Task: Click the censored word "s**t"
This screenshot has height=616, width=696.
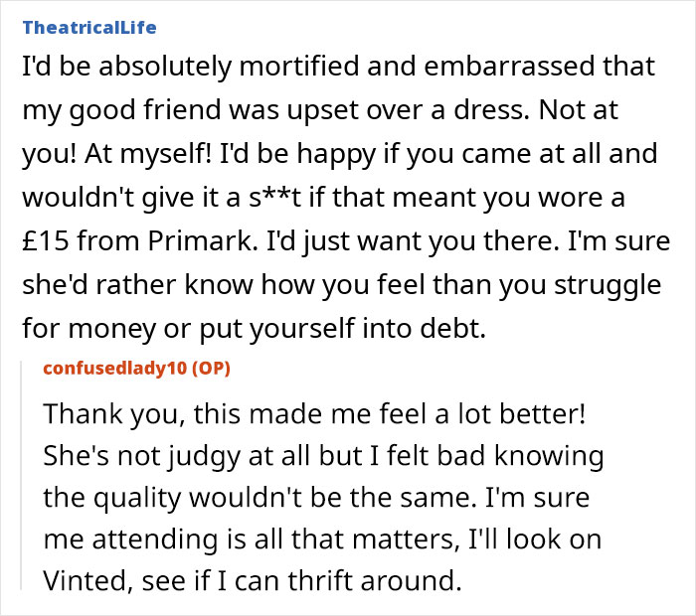Action: [274, 198]
